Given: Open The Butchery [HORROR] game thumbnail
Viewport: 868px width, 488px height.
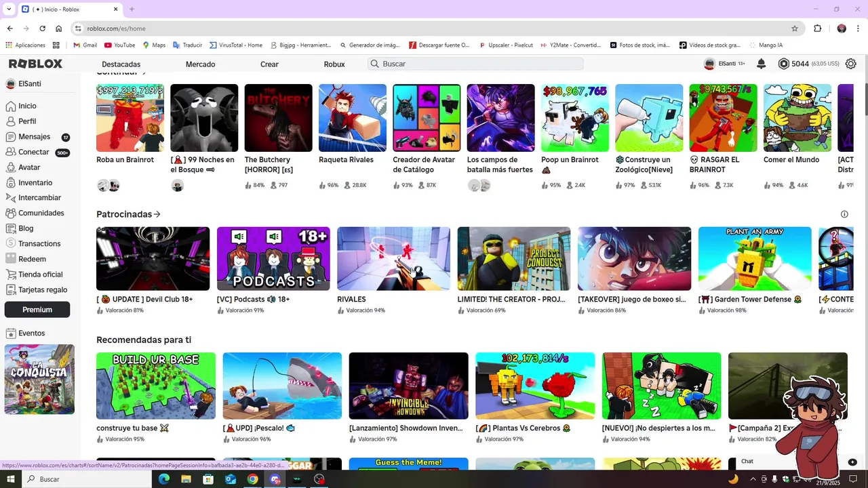Looking at the screenshot, I should (279, 118).
